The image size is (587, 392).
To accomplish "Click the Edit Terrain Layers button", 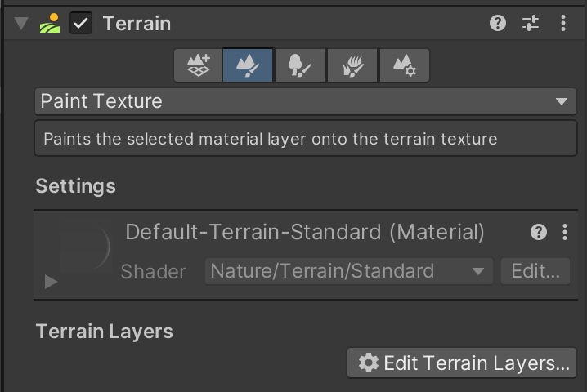I will coord(463,363).
